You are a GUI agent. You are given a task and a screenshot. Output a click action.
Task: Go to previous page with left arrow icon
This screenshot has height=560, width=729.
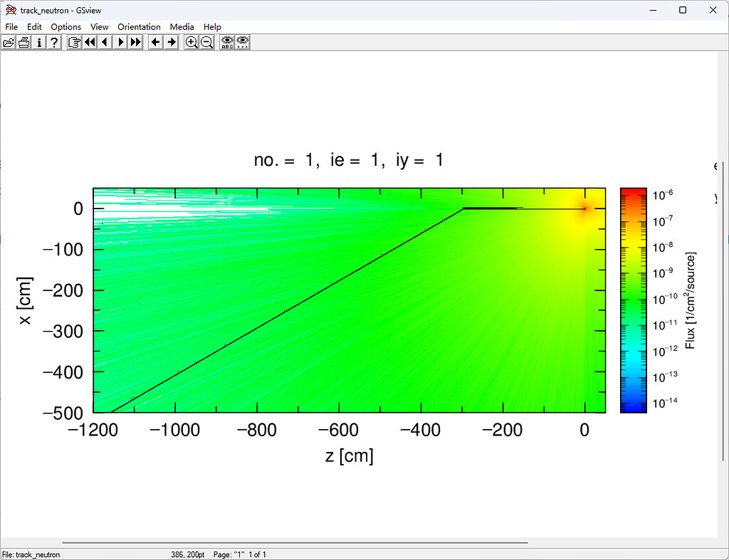click(x=105, y=42)
